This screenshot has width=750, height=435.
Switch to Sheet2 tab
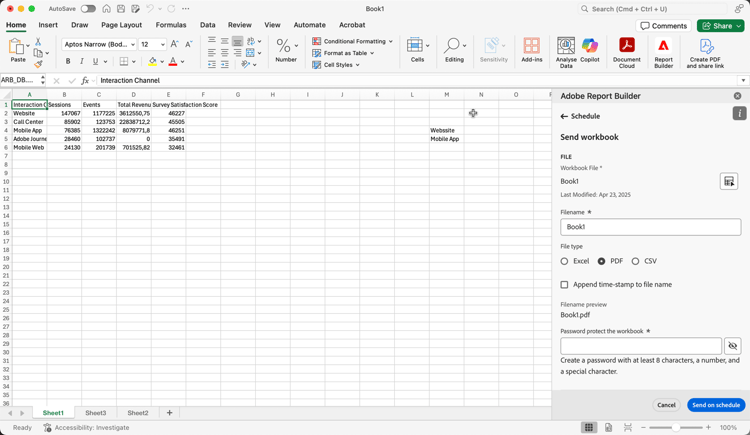pyautogui.click(x=138, y=413)
